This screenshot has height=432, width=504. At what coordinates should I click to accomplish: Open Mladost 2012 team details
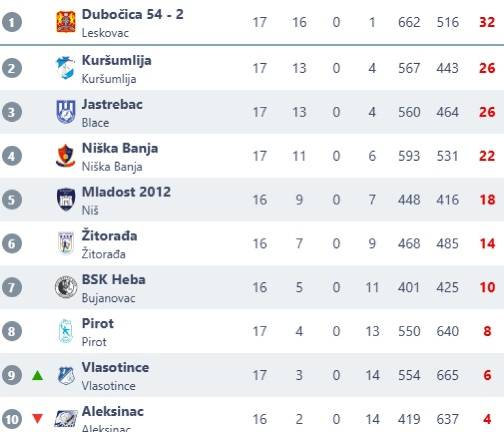(126, 192)
